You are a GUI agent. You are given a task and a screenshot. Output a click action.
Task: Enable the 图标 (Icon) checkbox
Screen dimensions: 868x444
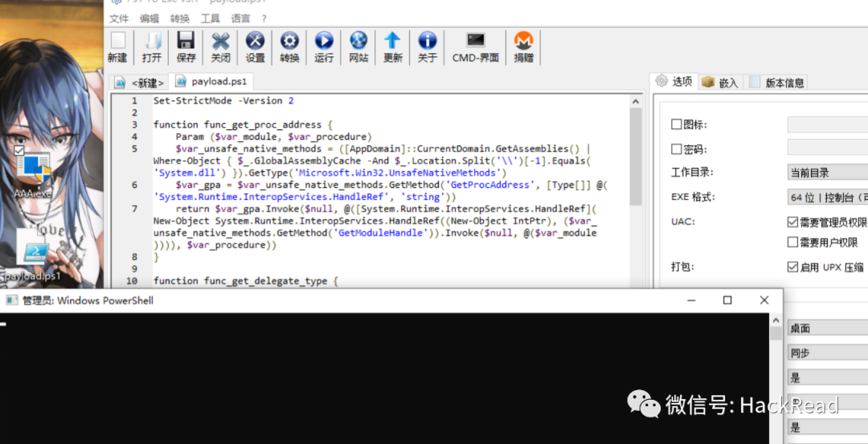coord(677,124)
